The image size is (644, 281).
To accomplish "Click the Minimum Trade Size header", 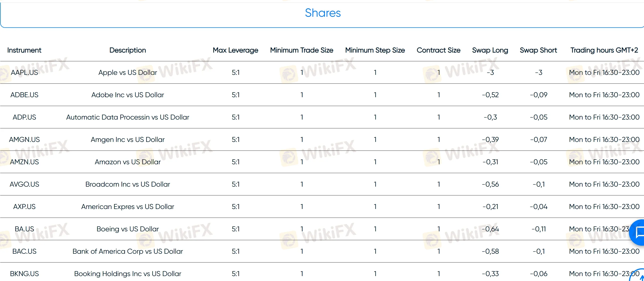I will tap(302, 50).
